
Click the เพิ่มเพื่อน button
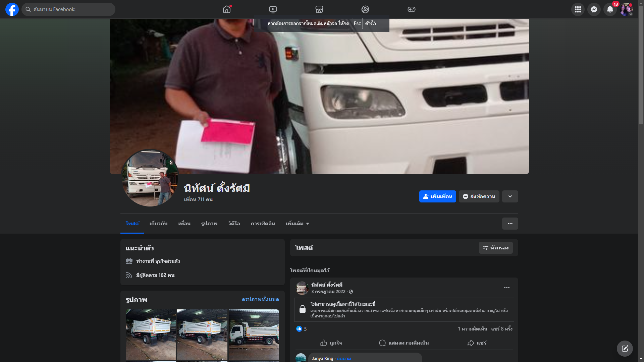pos(437,196)
